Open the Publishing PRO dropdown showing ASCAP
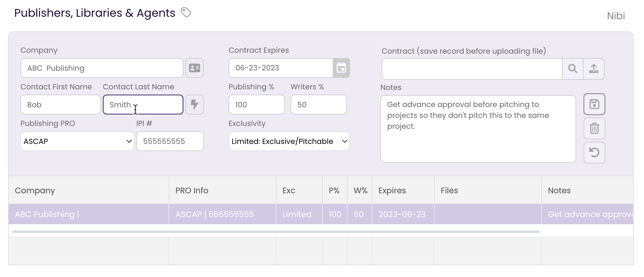The image size is (644, 277). pos(77,141)
